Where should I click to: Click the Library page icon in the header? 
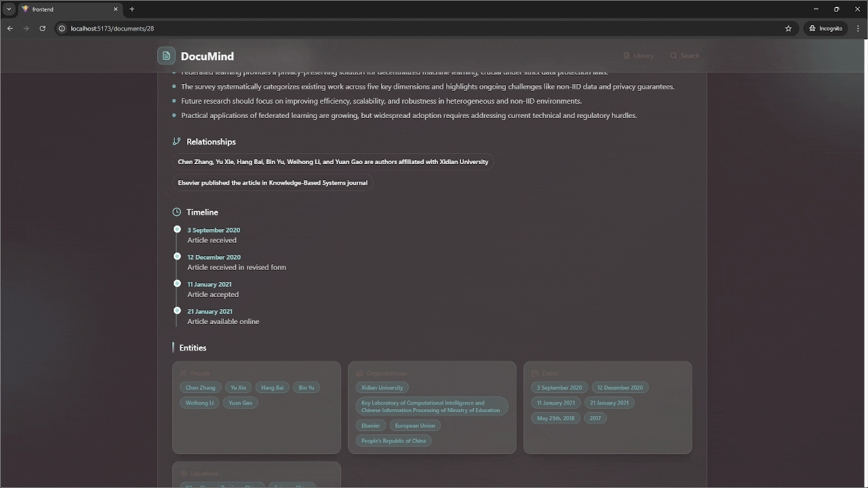[x=627, y=56]
